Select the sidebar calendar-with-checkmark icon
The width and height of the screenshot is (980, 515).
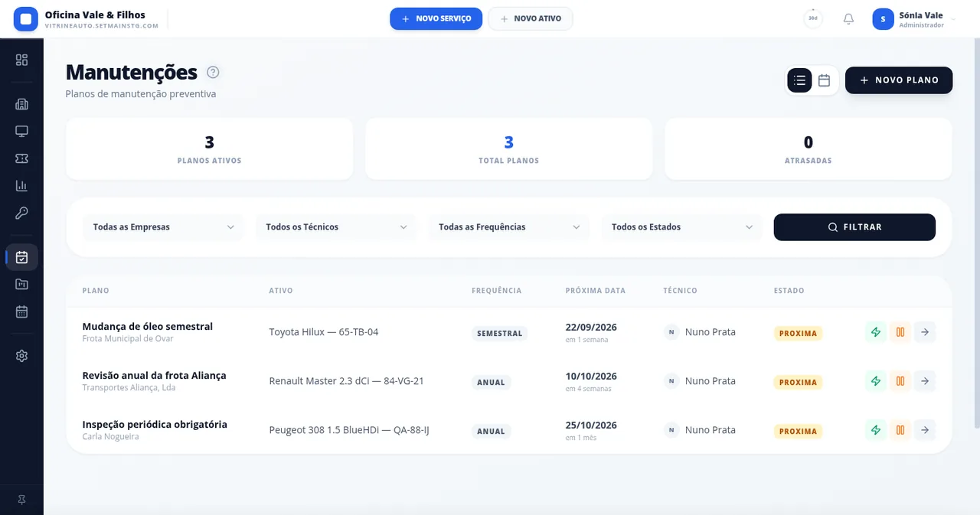pos(21,257)
